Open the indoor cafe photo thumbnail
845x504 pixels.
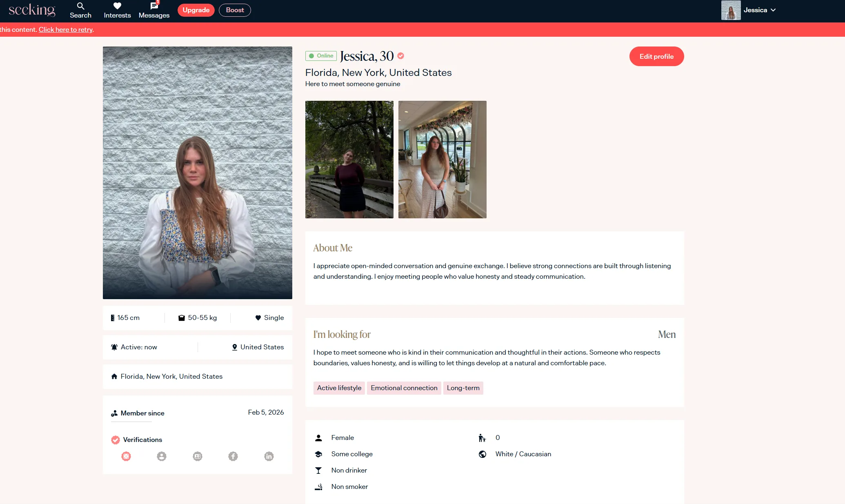[x=442, y=160]
